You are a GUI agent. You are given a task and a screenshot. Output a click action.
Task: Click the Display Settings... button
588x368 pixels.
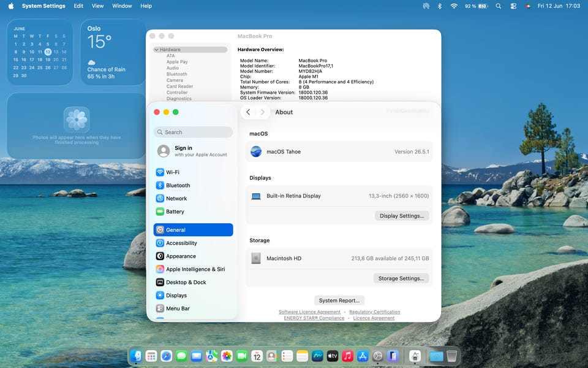click(x=402, y=216)
